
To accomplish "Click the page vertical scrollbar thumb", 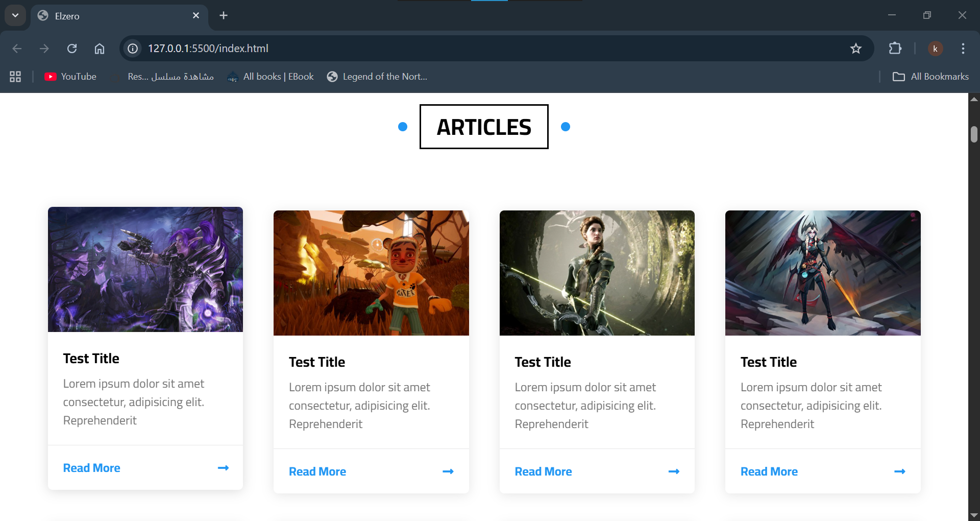I will [974, 134].
